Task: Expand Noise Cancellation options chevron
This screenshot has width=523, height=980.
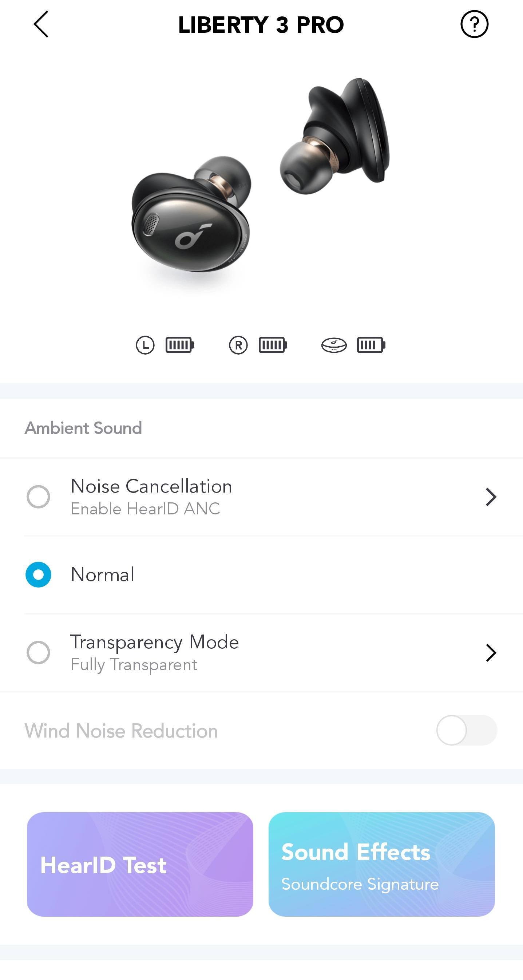Action: point(491,497)
